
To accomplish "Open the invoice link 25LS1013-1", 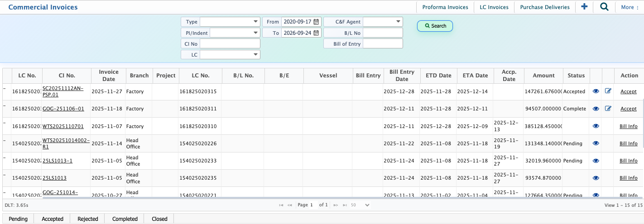I will pos(58,161).
